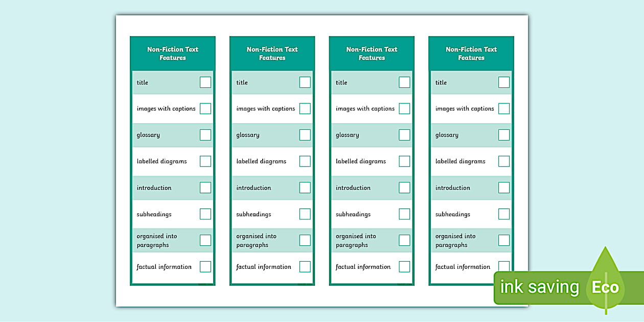This screenshot has width=644, height=322.
Task: Check subheadings box in the first checklist
Action: 205,214
